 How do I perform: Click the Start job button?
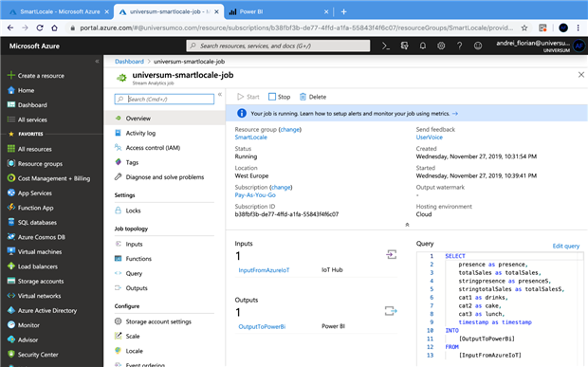[x=248, y=97]
